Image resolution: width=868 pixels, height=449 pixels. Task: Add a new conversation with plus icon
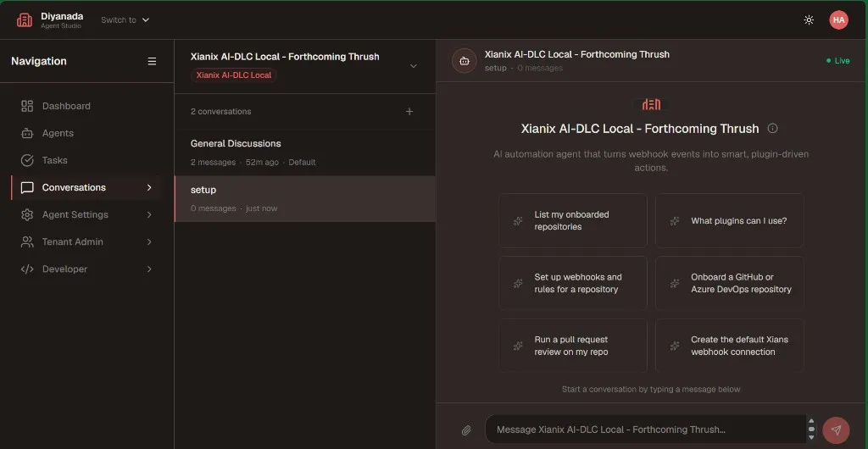pyautogui.click(x=409, y=112)
